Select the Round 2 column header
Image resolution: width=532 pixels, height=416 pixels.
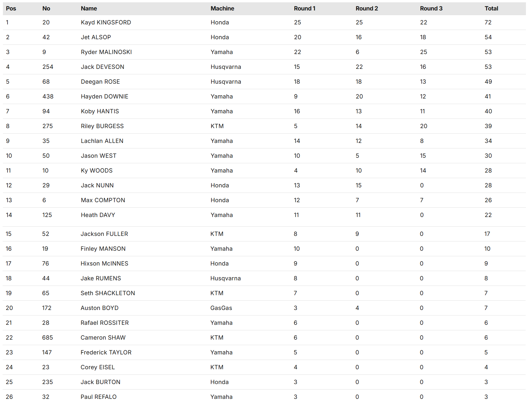(366, 8)
